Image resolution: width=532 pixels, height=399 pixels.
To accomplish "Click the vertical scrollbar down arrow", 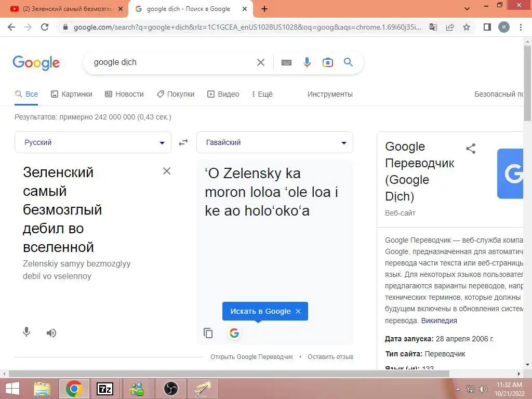I will coord(527,365).
